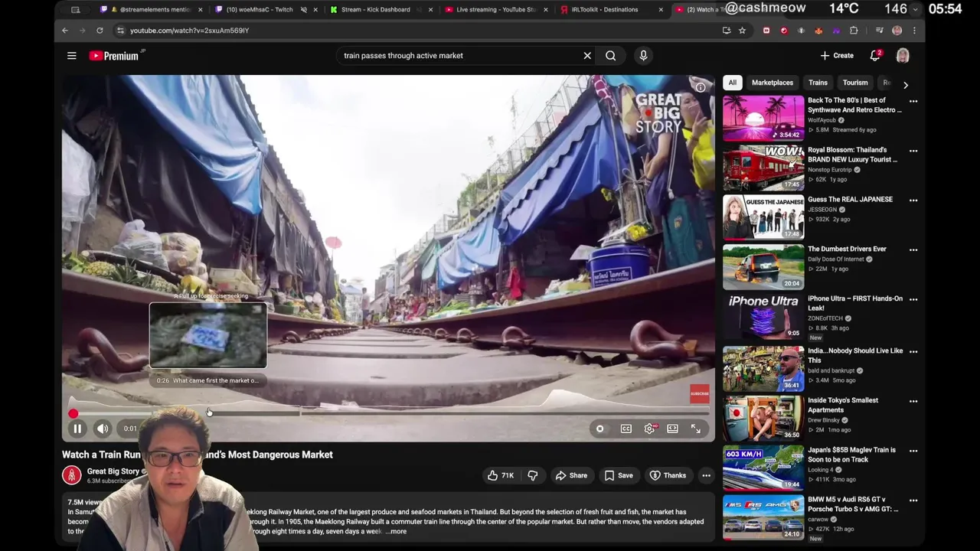Click the seek preview thumbnail at 0:26

click(208, 335)
